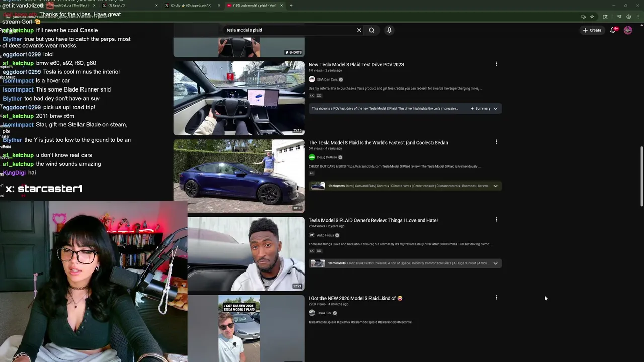Open the partially visible Shorts thumbnail at top

click(239, 47)
